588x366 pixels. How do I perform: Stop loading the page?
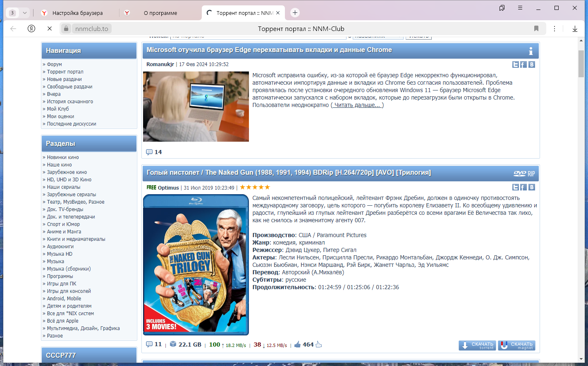point(50,29)
